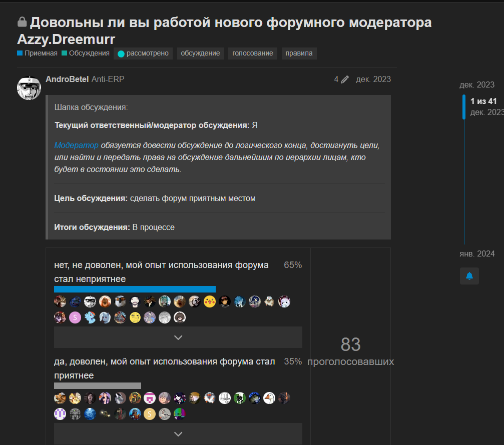
Task: Click the yellow 'S' voter avatar
Action: [150, 413]
